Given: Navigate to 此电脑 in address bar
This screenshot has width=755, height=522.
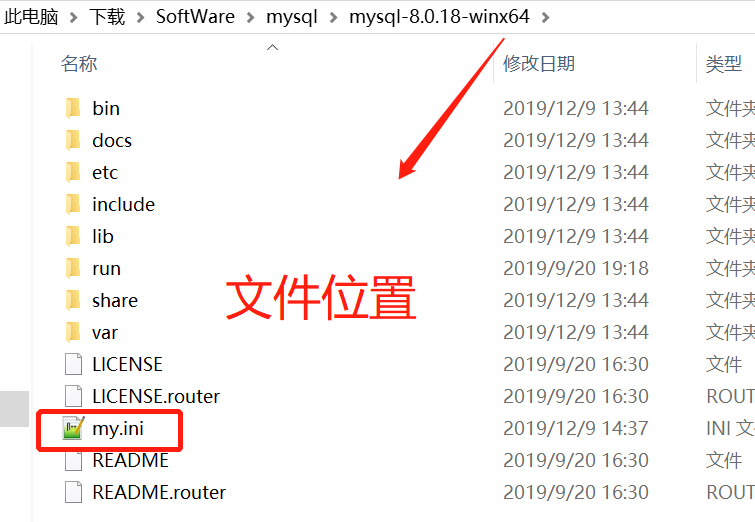Looking at the screenshot, I should [x=31, y=17].
